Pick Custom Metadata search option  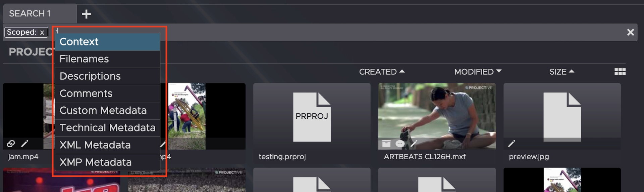[x=107, y=111]
